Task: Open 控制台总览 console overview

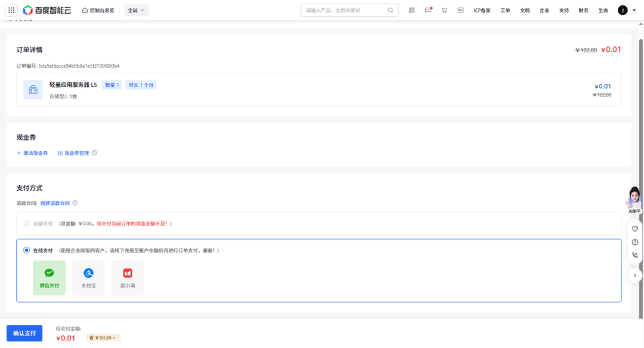Action: [x=98, y=10]
